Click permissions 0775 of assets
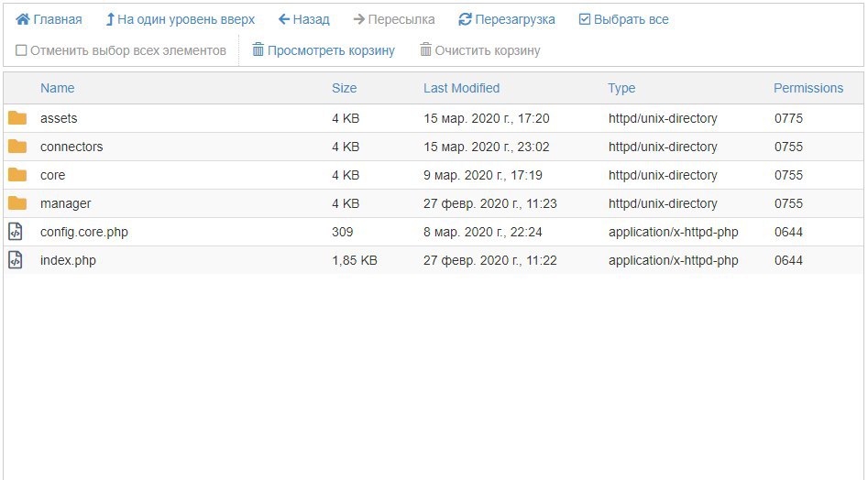This screenshot has height=480, width=868. pos(788,118)
